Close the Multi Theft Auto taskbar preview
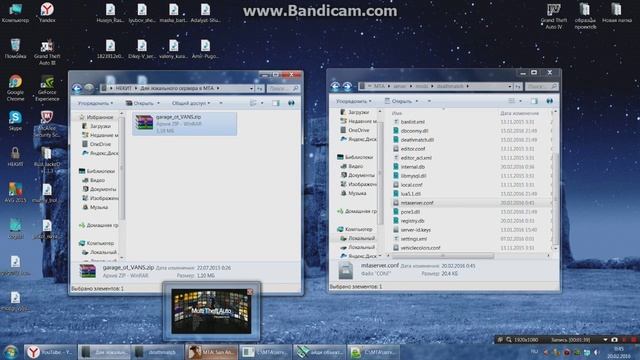This screenshot has height=360, width=640. (250, 292)
